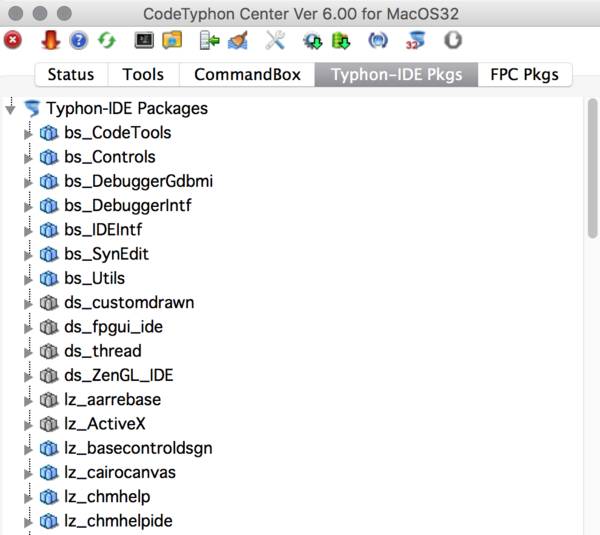Click the blue package icon beside lz_cairocanvas
The width and height of the screenshot is (600, 535).
tap(49, 473)
